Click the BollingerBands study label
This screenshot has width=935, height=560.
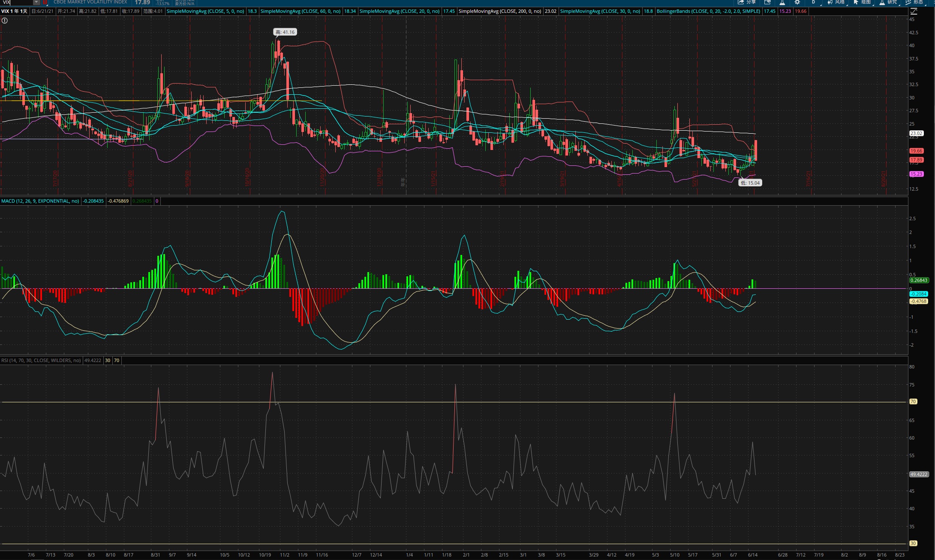coord(708,11)
